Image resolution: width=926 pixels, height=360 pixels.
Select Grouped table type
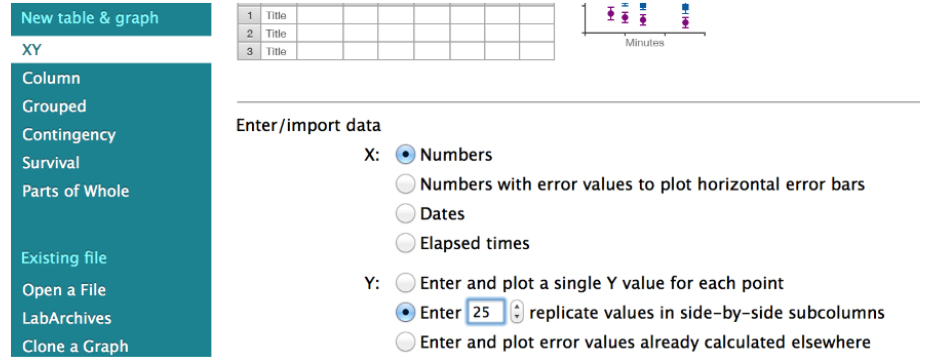pyautogui.click(x=54, y=107)
